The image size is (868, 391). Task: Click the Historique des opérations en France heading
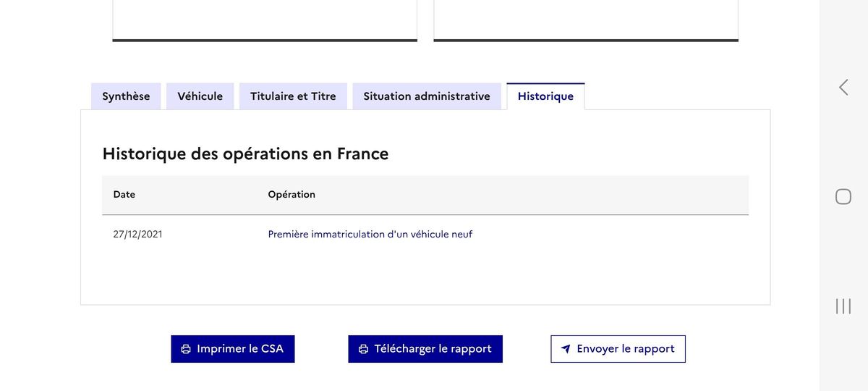click(246, 154)
